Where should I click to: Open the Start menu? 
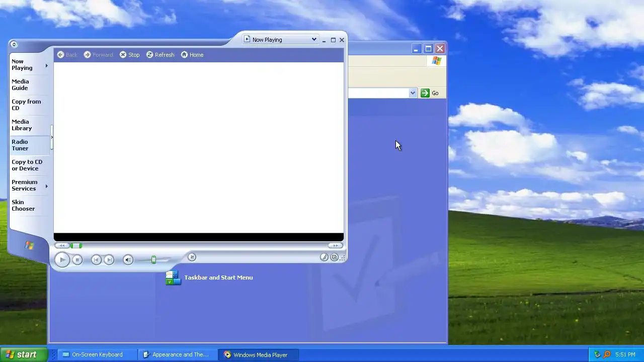(24, 354)
